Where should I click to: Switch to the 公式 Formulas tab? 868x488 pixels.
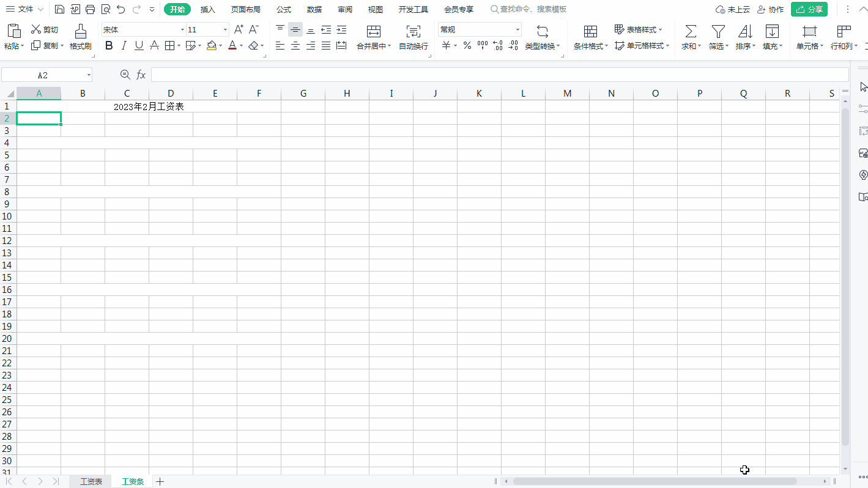pos(284,9)
